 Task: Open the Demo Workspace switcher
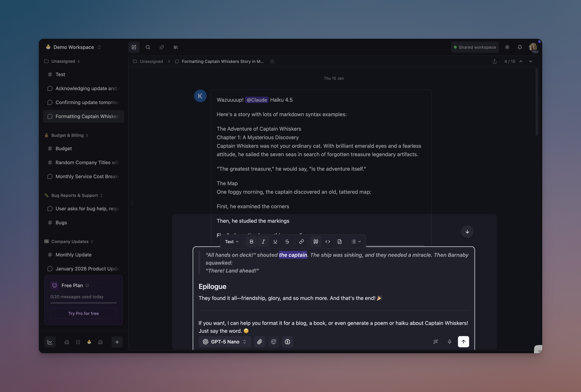coord(74,47)
